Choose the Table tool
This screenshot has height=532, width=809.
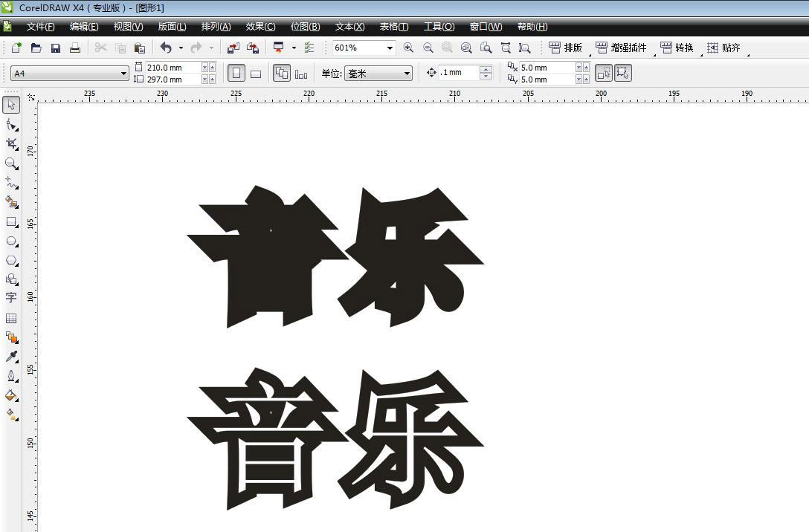(x=11, y=318)
